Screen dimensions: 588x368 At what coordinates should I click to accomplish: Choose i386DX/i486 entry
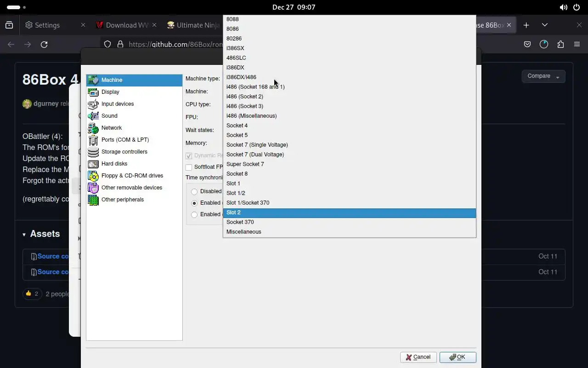(349, 77)
